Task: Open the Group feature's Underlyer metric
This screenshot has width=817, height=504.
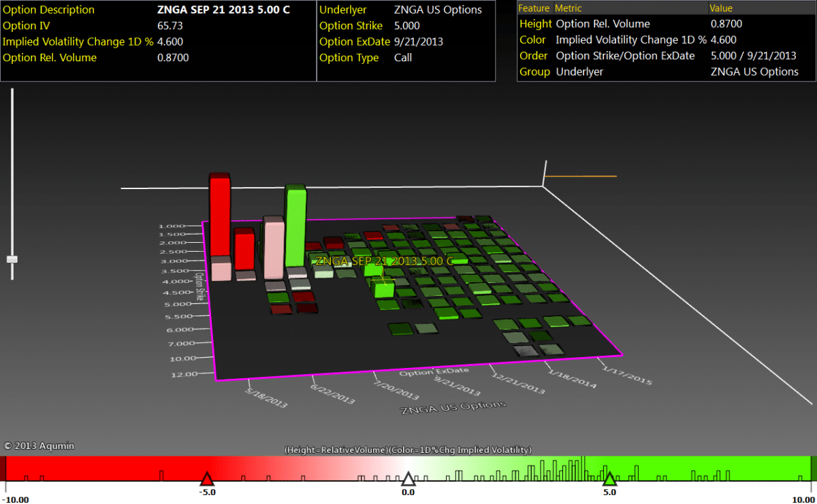Action: point(579,71)
